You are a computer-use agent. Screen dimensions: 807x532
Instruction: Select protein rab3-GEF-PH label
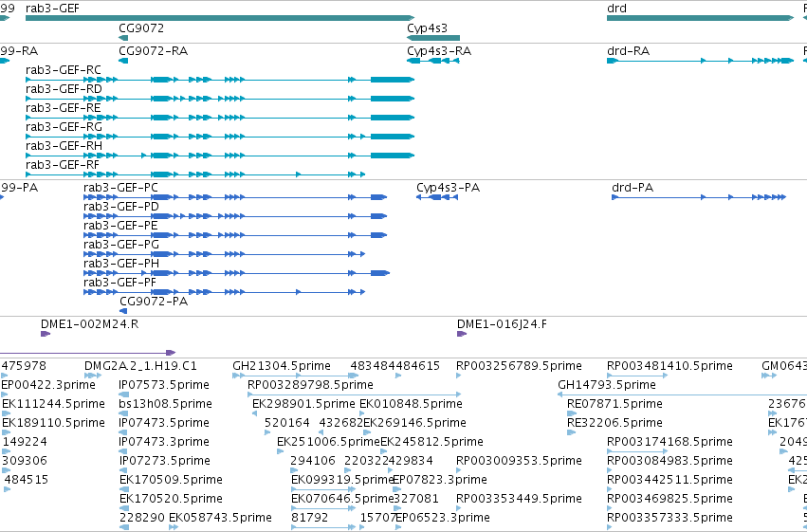click(121, 264)
